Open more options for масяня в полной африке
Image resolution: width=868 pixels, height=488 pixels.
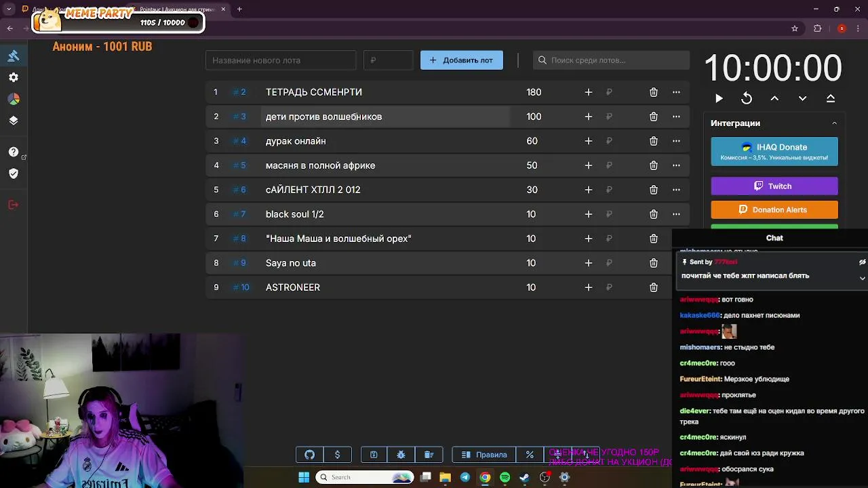pyautogui.click(x=676, y=165)
